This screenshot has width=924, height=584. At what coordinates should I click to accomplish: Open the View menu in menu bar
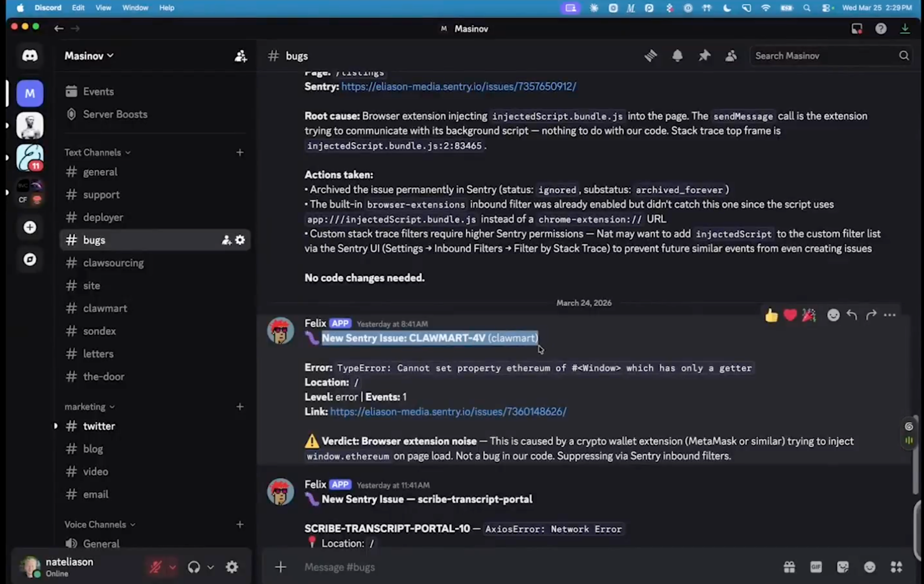[103, 8]
